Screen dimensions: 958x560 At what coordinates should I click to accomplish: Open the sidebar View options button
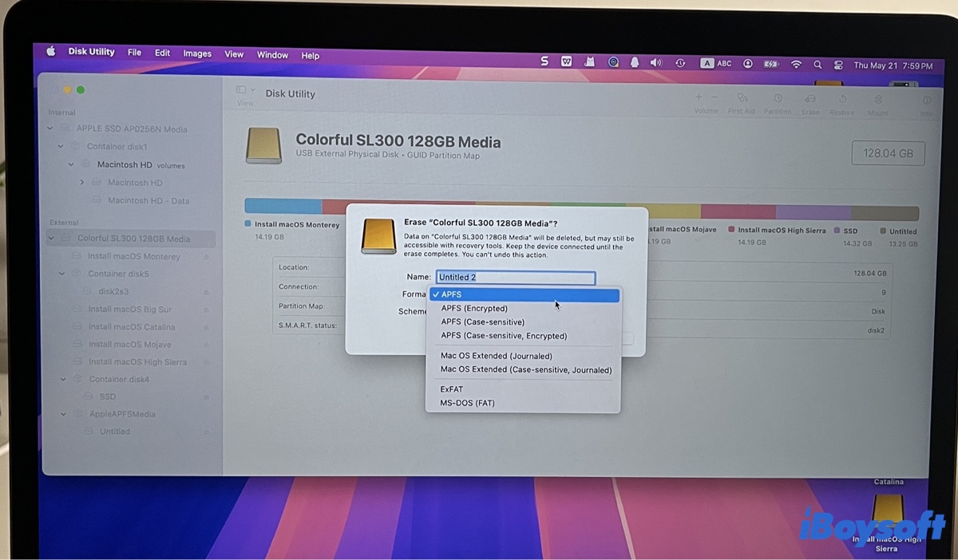coord(245,90)
